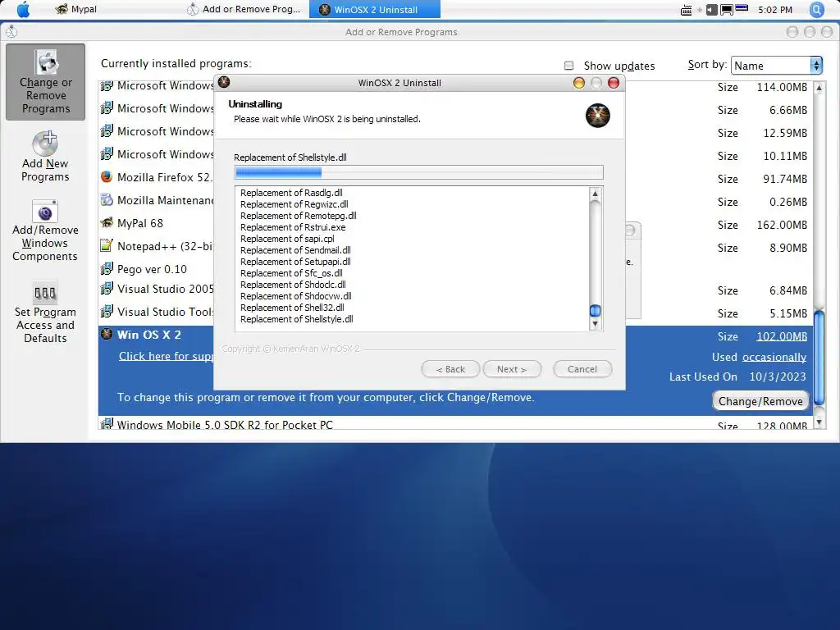
Task: Select Notepad++ (32-bit) program icon
Action: click(107, 246)
